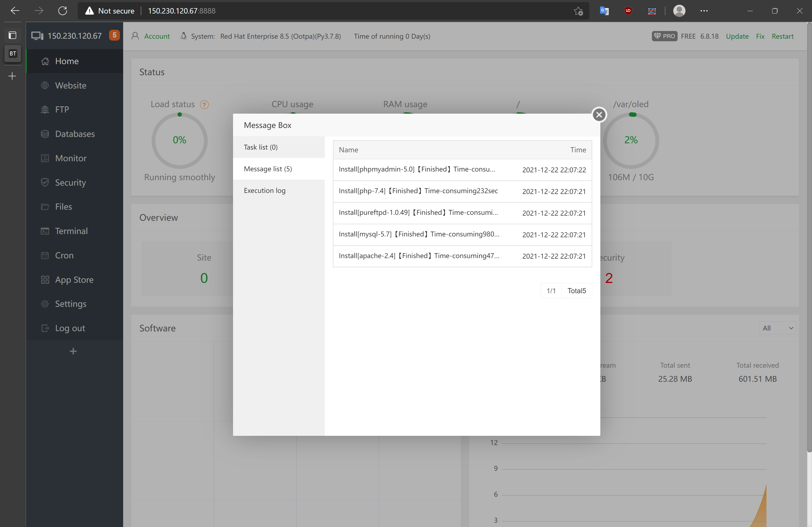This screenshot has height=527, width=812.
Task: Open the Website sidebar section
Action: tap(71, 85)
